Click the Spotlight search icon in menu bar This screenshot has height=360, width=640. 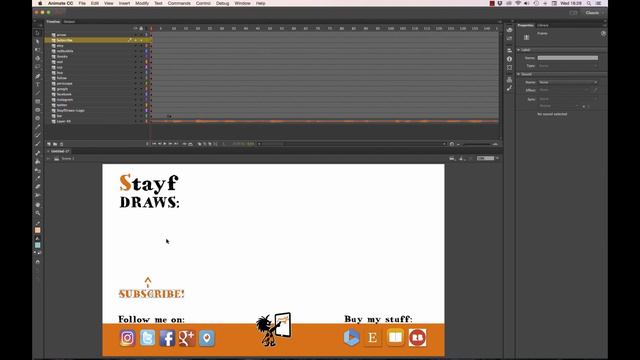click(x=589, y=3)
